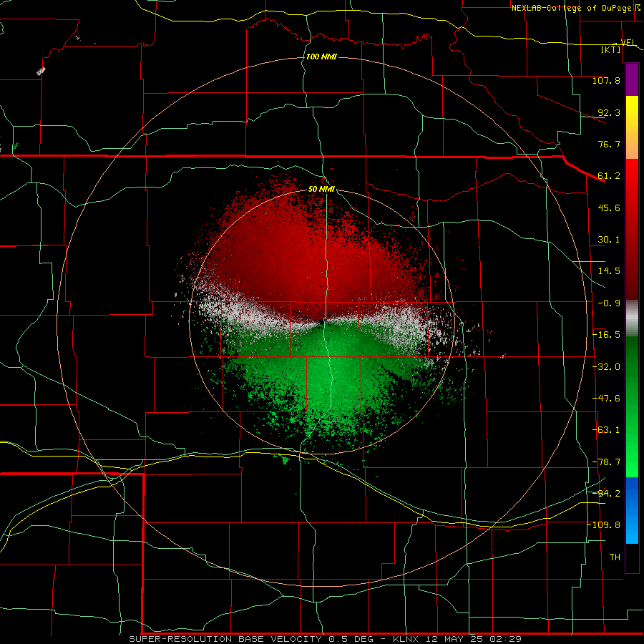
Task: Click the radar site at the velocity couplet center
Action: click(x=321, y=322)
